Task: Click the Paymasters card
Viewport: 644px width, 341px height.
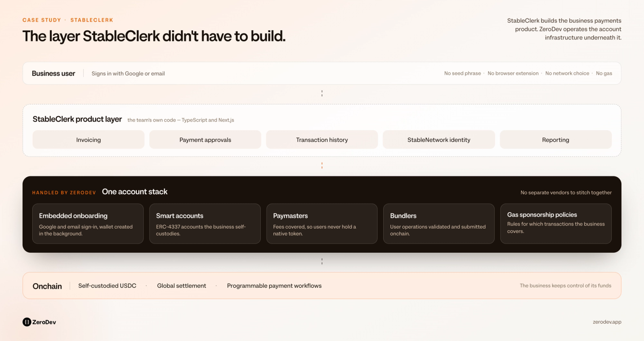Action: pos(322,224)
